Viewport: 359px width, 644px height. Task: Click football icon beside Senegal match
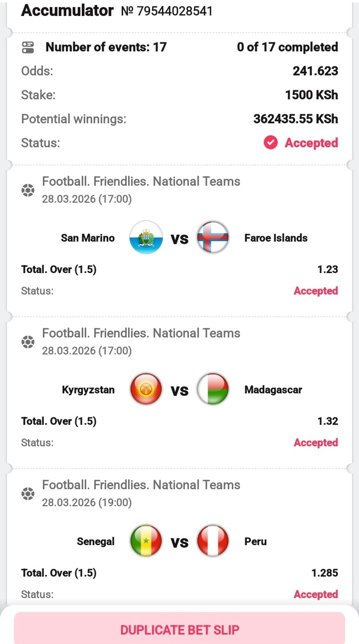pos(28,494)
